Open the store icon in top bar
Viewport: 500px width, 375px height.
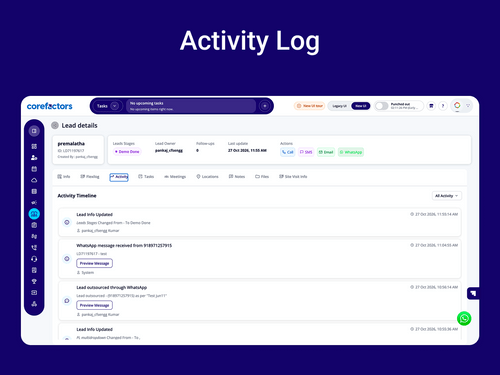pyautogui.click(x=431, y=106)
